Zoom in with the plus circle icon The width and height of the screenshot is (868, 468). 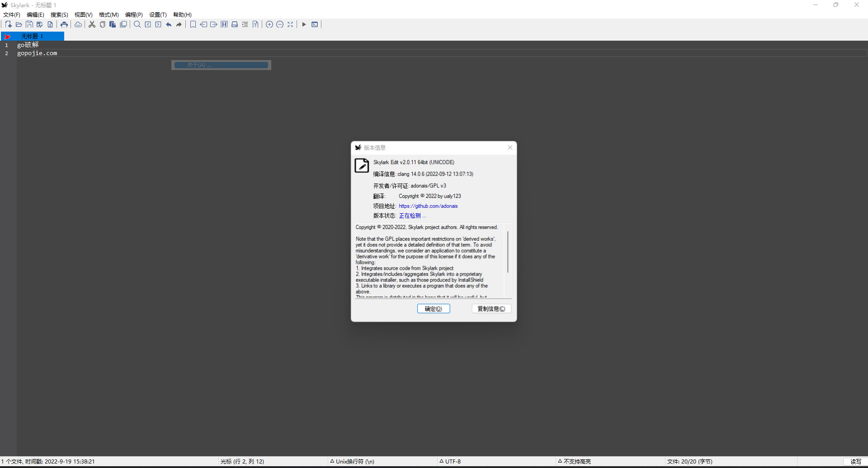pos(269,24)
